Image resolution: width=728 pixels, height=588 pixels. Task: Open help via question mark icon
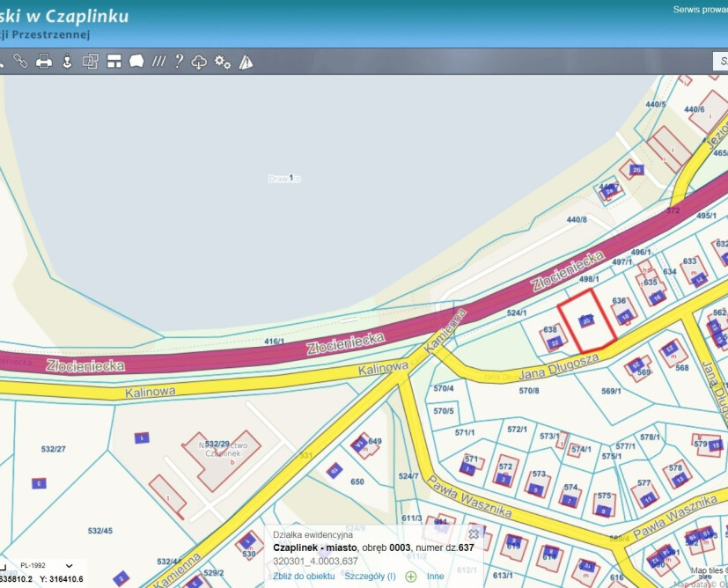pos(179,62)
